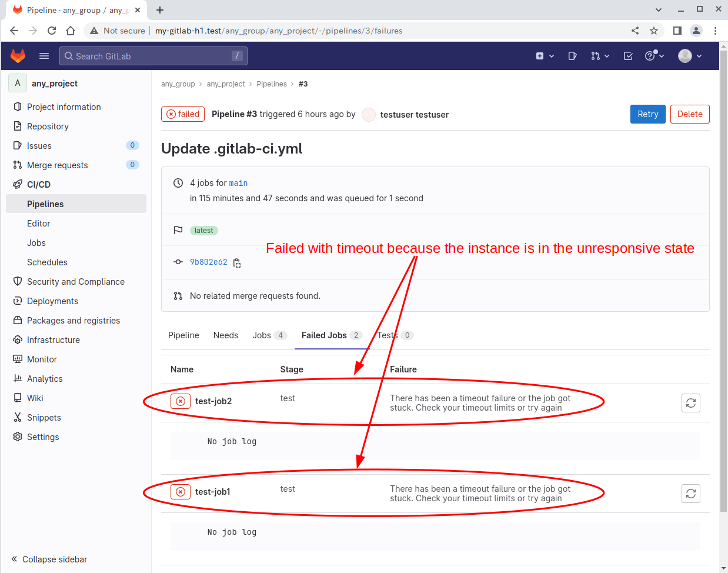The width and height of the screenshot is (728, 573).
Task: Open the To-Do List icon
Action: pyautogui.click(x=628, y=56)
